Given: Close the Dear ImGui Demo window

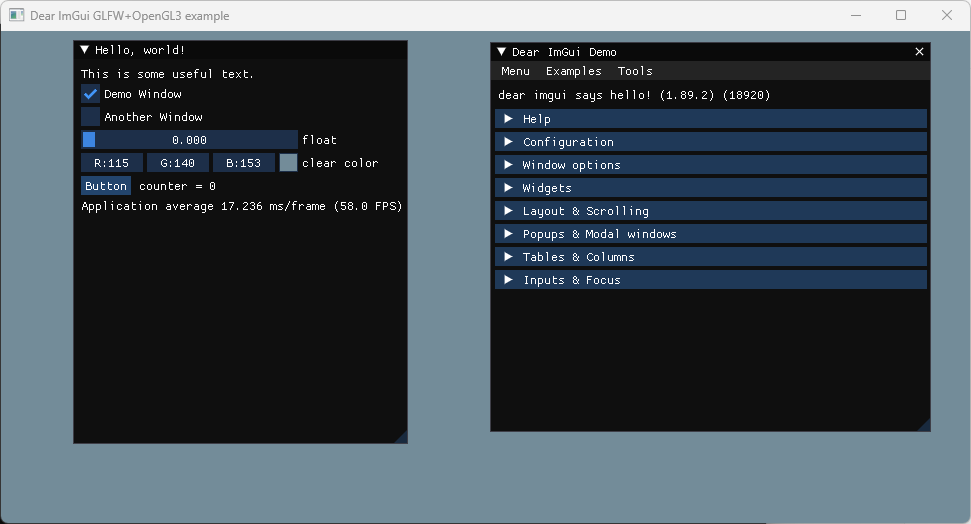Looking at the screenshot, I should 919,52.
